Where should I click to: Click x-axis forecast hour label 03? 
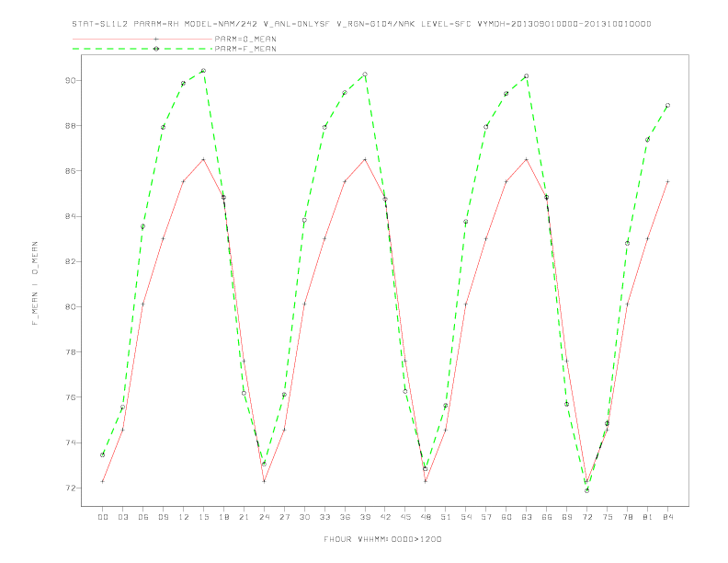(122, 517)
